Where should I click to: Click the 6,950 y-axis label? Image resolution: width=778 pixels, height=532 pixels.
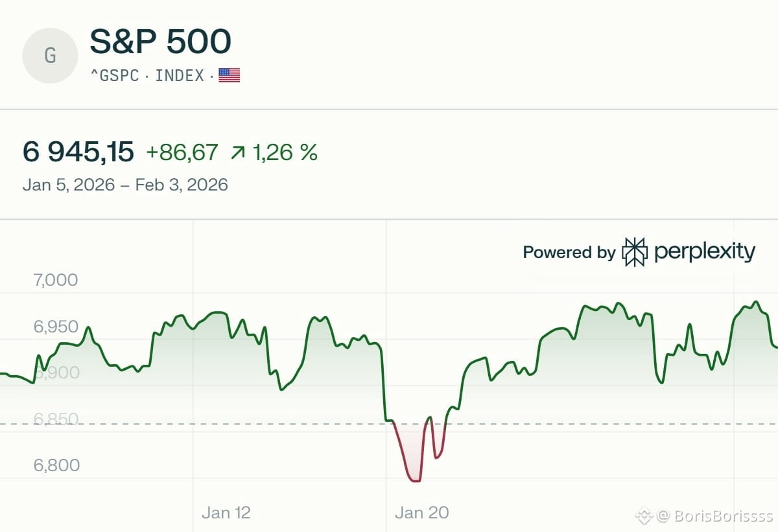click(55, 327)
